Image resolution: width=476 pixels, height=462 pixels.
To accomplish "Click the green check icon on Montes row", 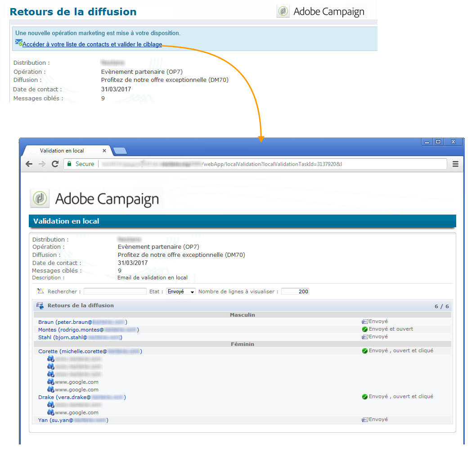I will pos(365,329).
